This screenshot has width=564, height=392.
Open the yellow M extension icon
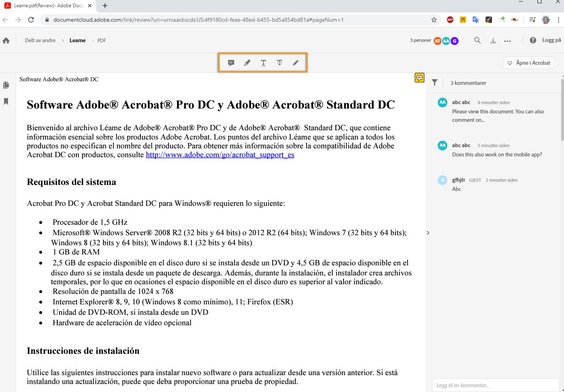(463, 20)
